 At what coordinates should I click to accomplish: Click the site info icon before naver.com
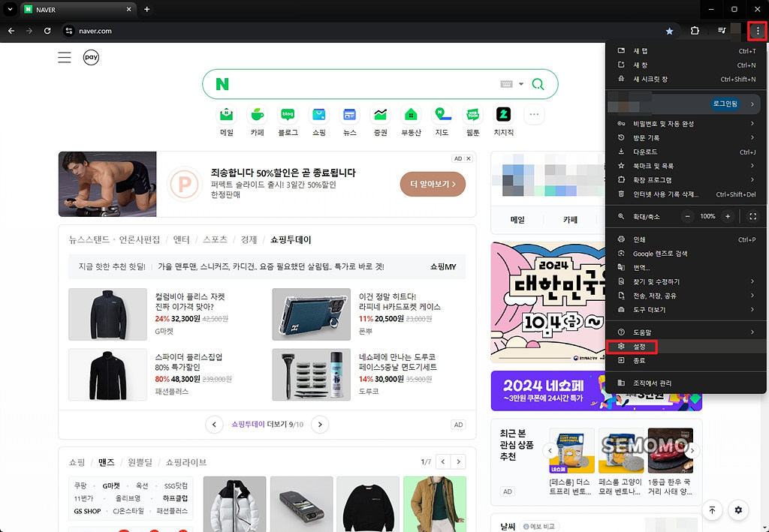[69, 31]
